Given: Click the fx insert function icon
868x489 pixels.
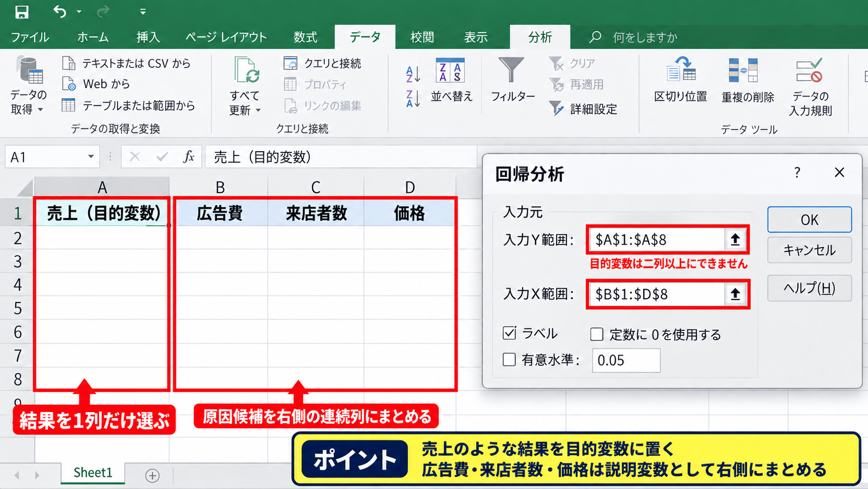Looking at the screenshot, I should [189, 156].
